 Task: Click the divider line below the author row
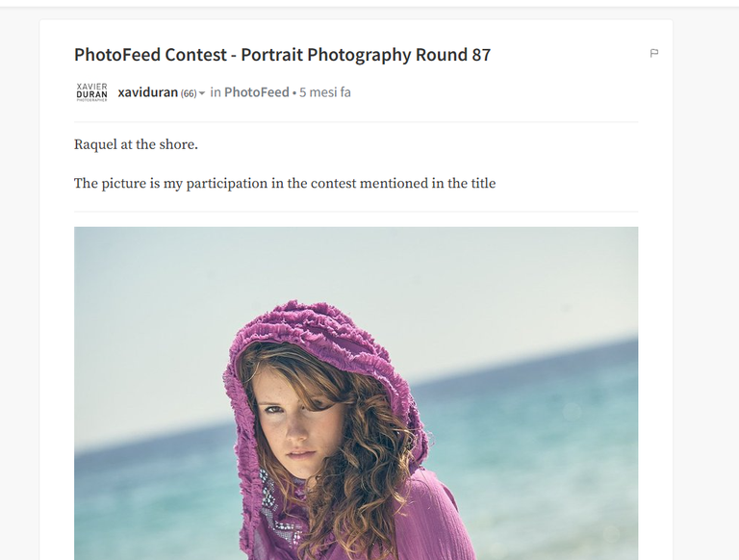(356, 121)
